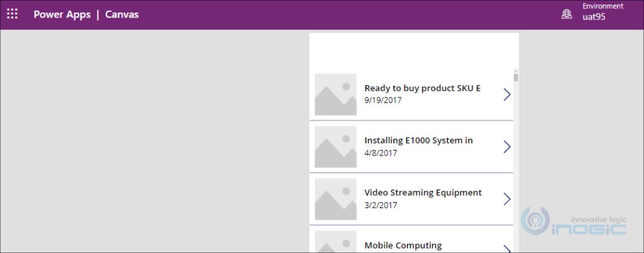Open the app launcher waffle menu
The width and height of the screenshot is (644, 253).
[13, 14]
